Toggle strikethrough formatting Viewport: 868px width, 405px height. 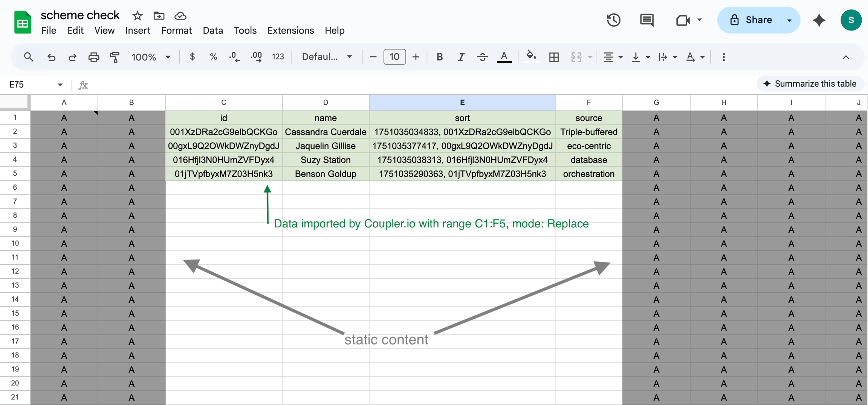tap(482, 57)
